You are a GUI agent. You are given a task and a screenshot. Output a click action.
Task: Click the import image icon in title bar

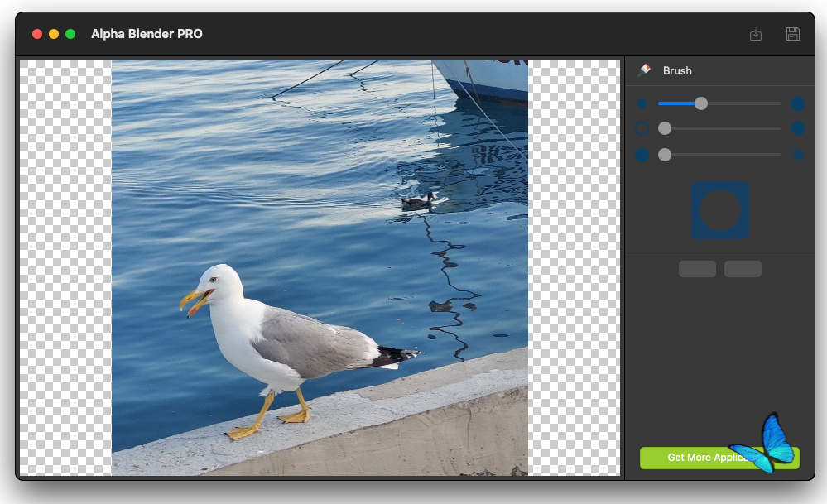click(755, 34)
